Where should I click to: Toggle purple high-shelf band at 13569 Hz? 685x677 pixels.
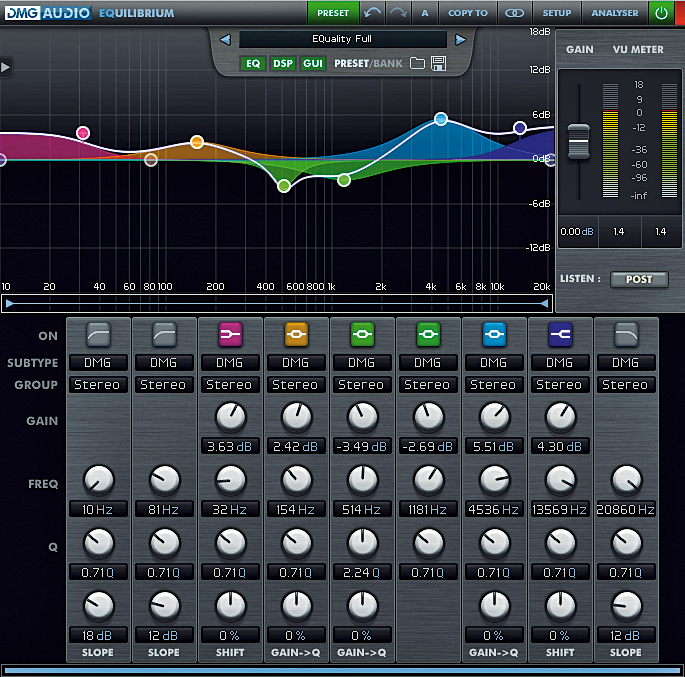560,335
